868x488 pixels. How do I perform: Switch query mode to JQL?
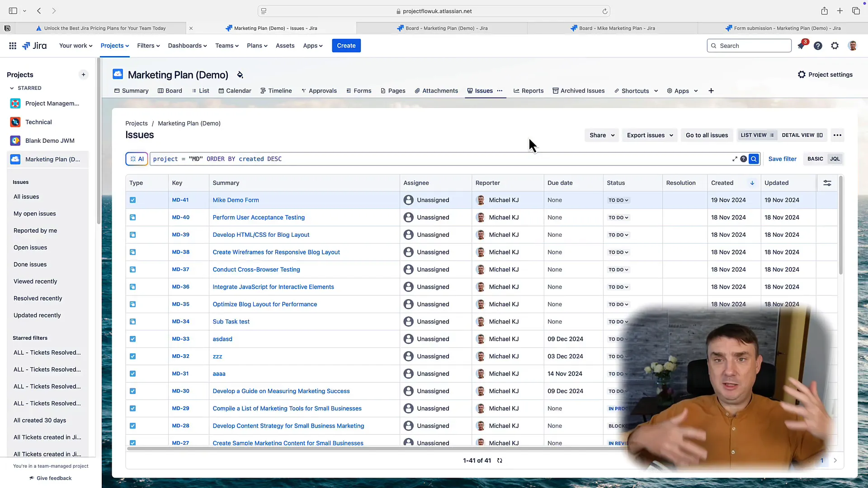tap(835, 159)
